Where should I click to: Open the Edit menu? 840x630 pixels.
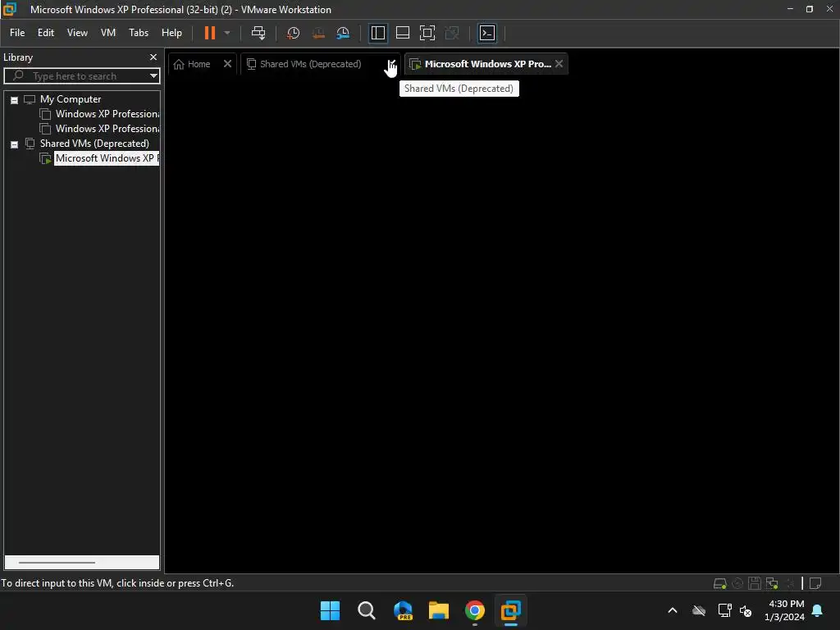click(x=46, y=33)
